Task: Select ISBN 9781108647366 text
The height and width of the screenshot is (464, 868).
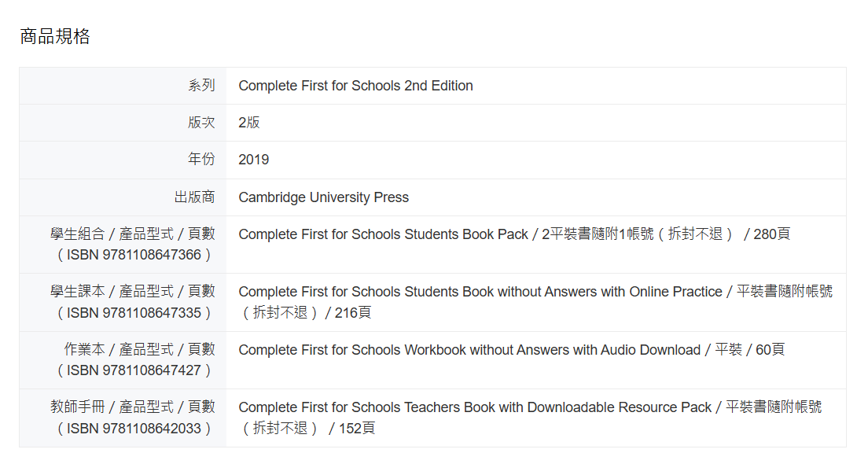Action: click(x=134, y=255)
